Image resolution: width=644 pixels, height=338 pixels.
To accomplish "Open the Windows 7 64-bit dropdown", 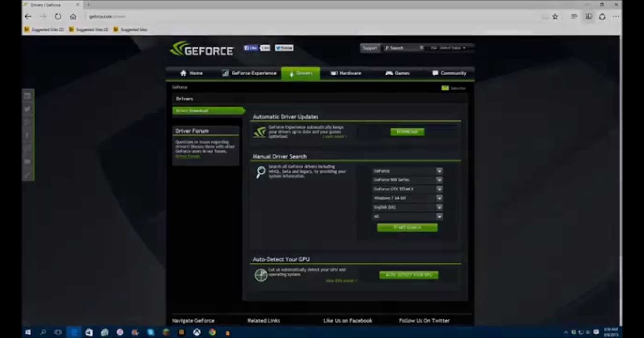I will coord(408,199).
